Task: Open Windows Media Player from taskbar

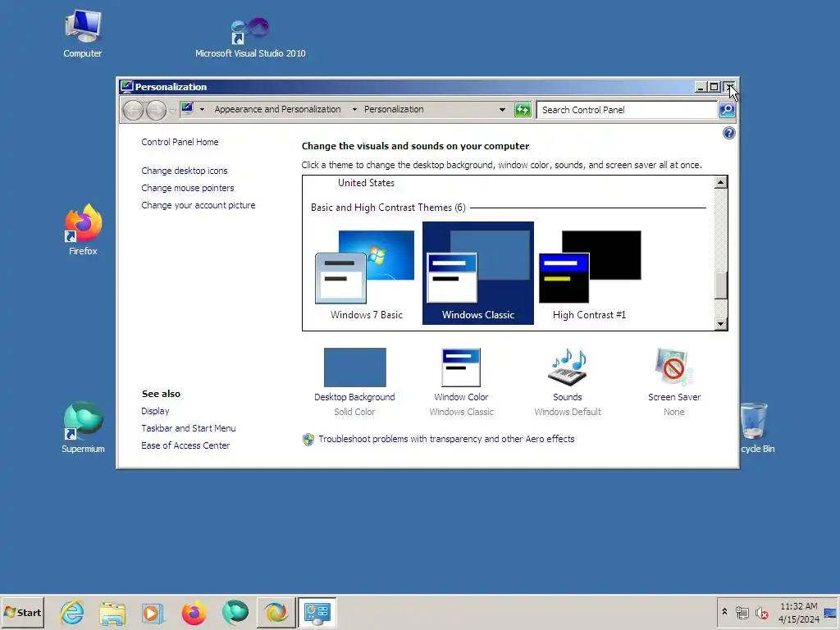Action: (152, 612)
